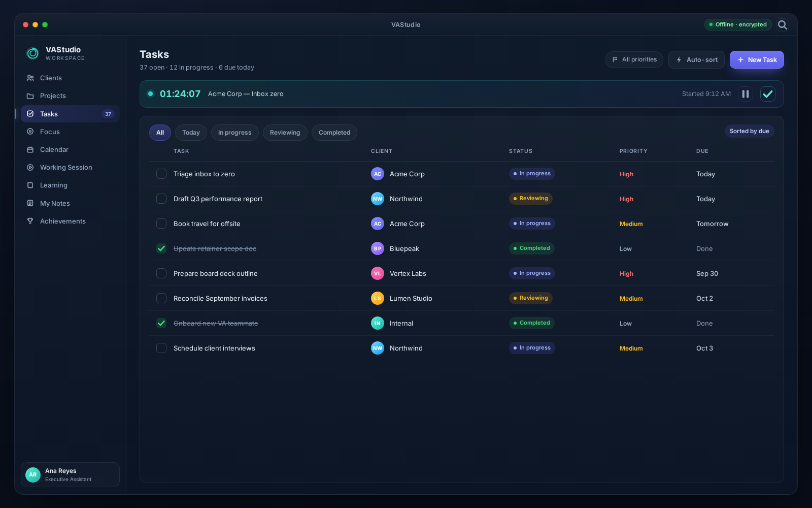This screenshot has width=812, height=508.
Task: Pause the running Acme Corp timer
Action: (x=746, y=94)
